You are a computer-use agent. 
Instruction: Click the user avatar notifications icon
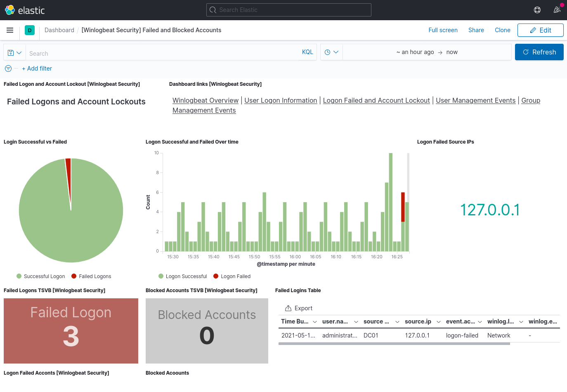[x=557, y=9]
